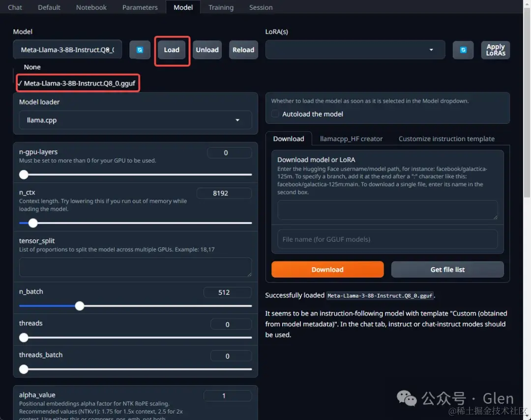Click the Load button
This screenshot has height=420, width=531.
pyautogui.click(x=172, y=50)
